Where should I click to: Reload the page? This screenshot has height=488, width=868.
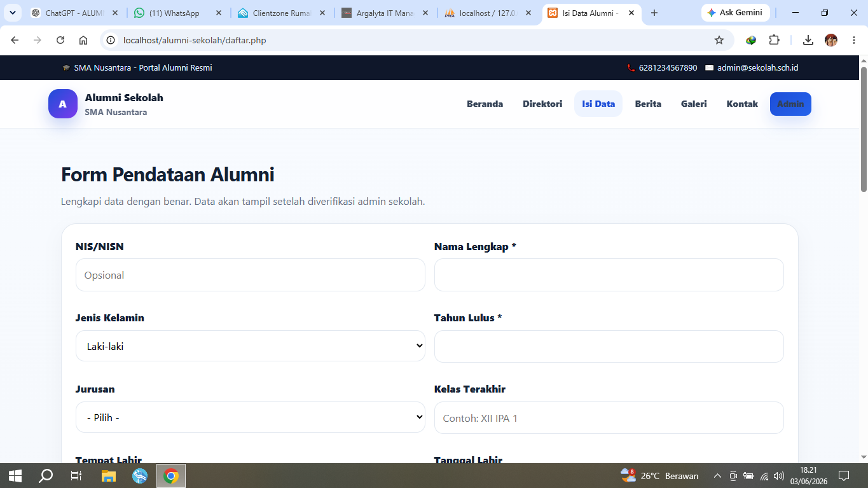point(60,40)
